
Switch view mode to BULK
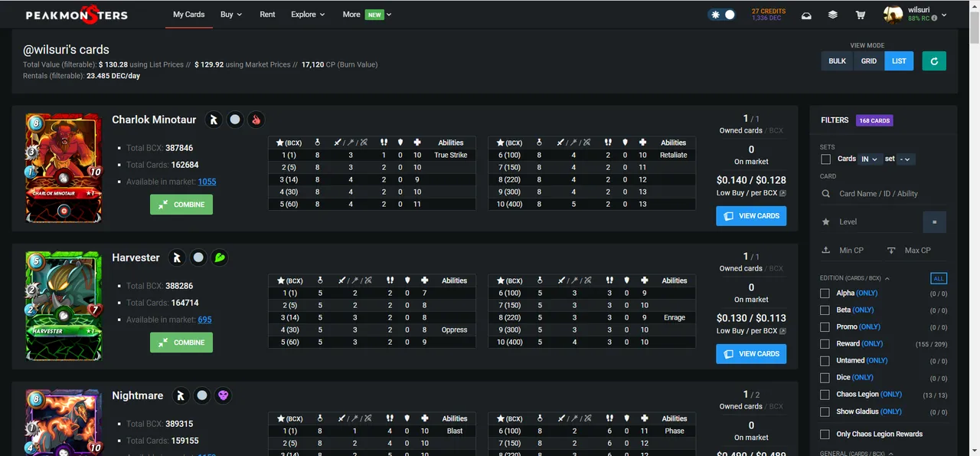click(x=838, y=61)
